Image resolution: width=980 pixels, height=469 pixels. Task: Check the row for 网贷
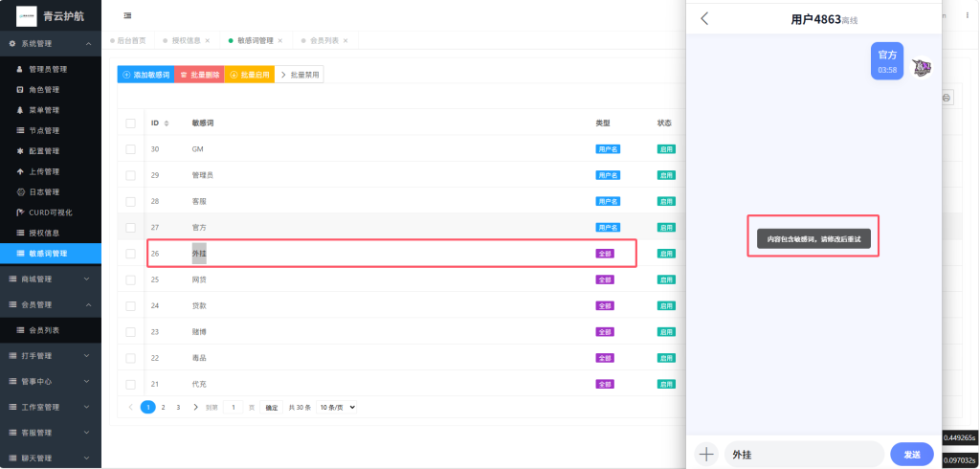click(130, 279)
